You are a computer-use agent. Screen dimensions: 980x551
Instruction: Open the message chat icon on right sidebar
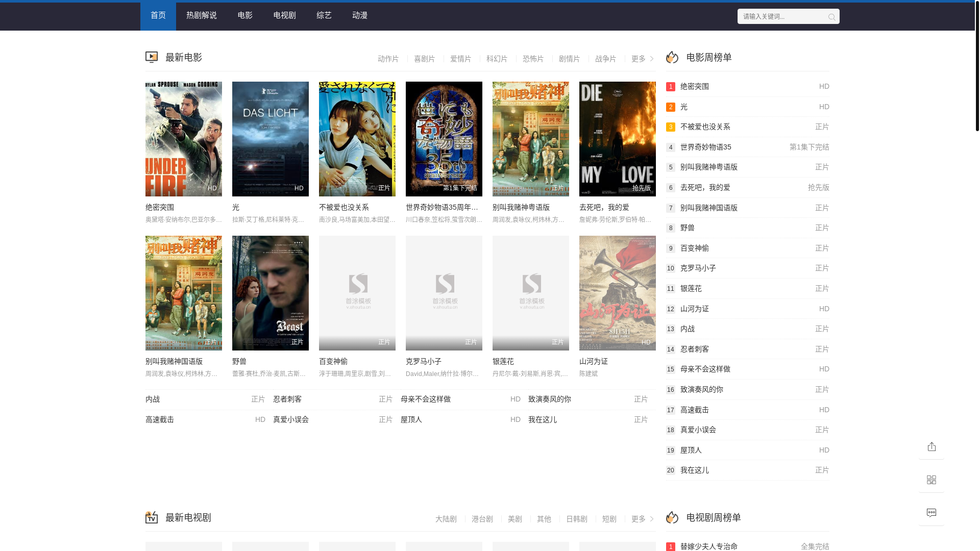point(932,513)
